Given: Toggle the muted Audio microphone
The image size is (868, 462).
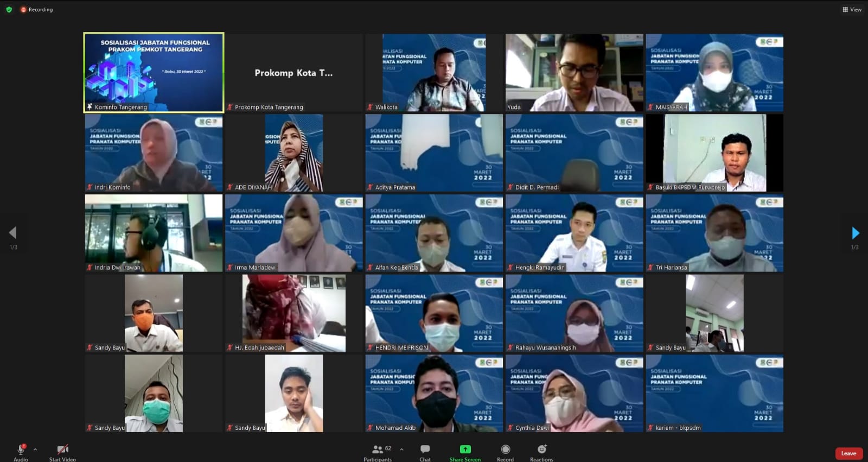Looking at the screenshot, I should click(21, 450).
